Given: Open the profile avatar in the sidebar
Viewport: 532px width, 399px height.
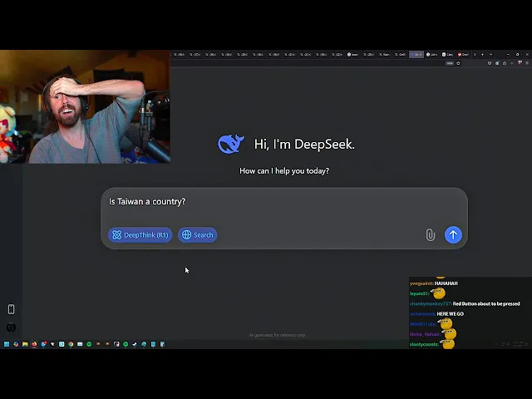Looking at the screenshot, I should pyautogui.click(x=11, y=328).
